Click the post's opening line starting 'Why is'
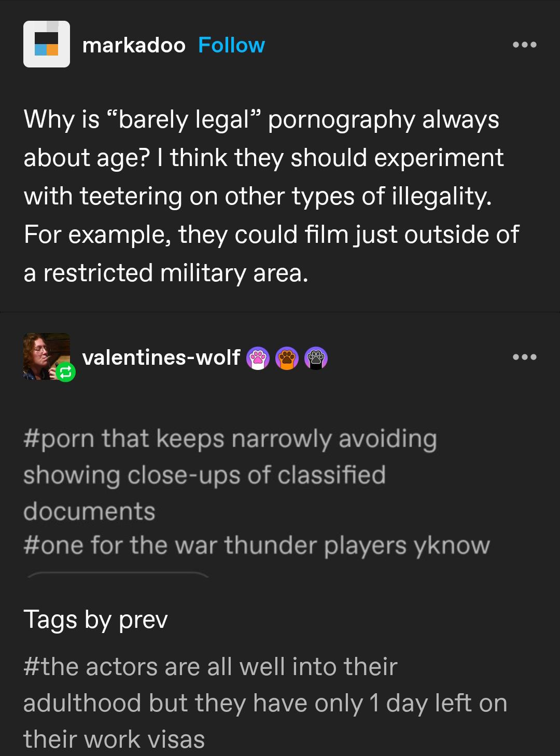The height and width of the screenshot is (756, 560). (261, 119)
